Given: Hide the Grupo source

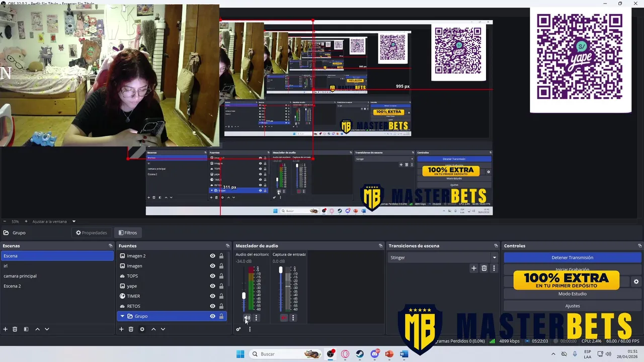Looking at the screenshot, I should coord(212,316).
